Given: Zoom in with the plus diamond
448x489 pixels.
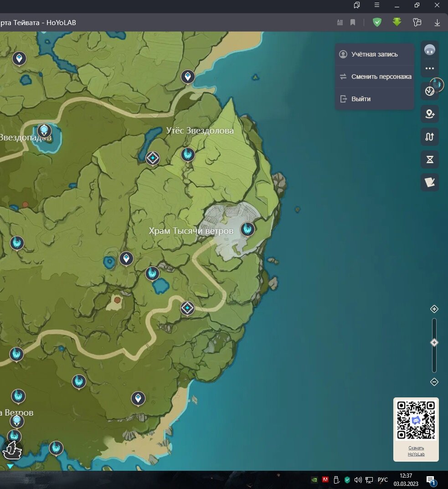Looking at the screenshot, I should pyautogui.click(x=434, y=309).
